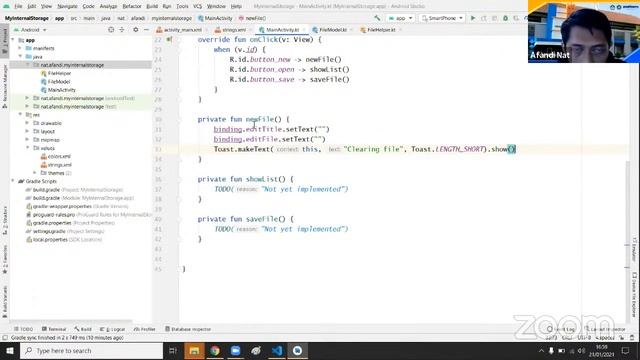The width and height of the screenshot is (640, 360).
Task: Open the Build menu
Action: 152,6
